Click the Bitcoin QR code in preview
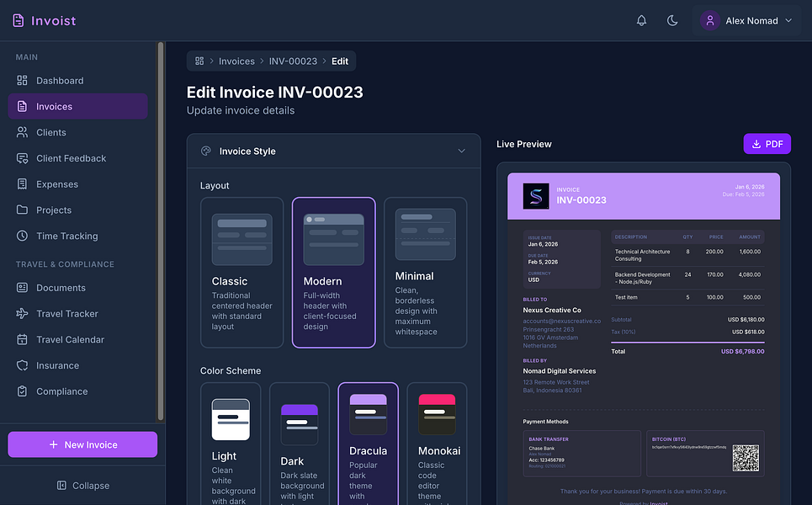This screenshot has height=505, width=812. click(746, 458)
